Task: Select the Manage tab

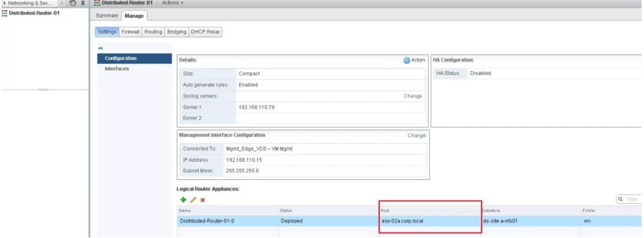Action: click(134, 16)
